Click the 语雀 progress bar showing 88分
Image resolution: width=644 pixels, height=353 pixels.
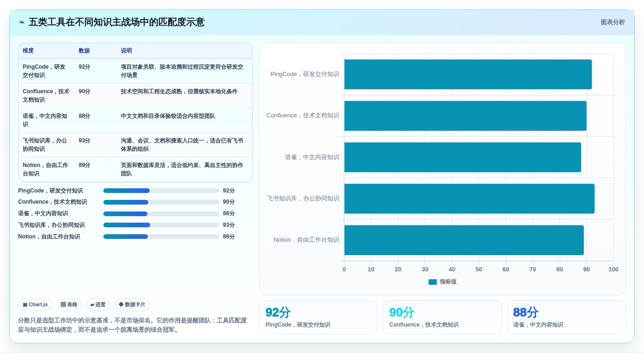coord(161,214)
